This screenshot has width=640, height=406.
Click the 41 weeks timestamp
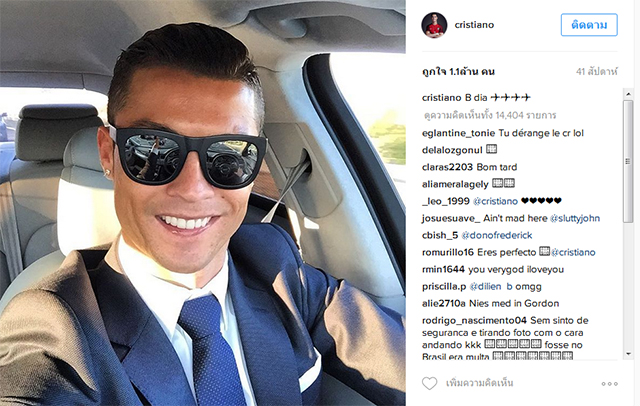597,72
